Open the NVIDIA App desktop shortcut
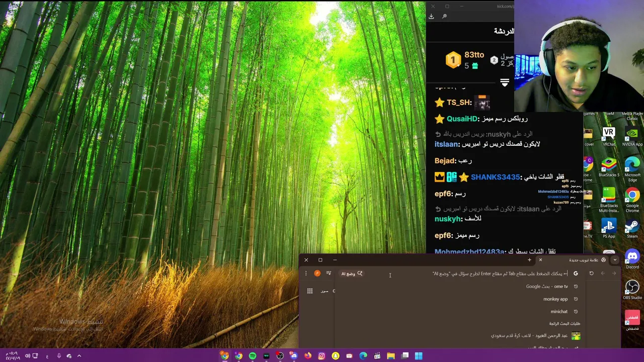644x362 pixels. 632,136
